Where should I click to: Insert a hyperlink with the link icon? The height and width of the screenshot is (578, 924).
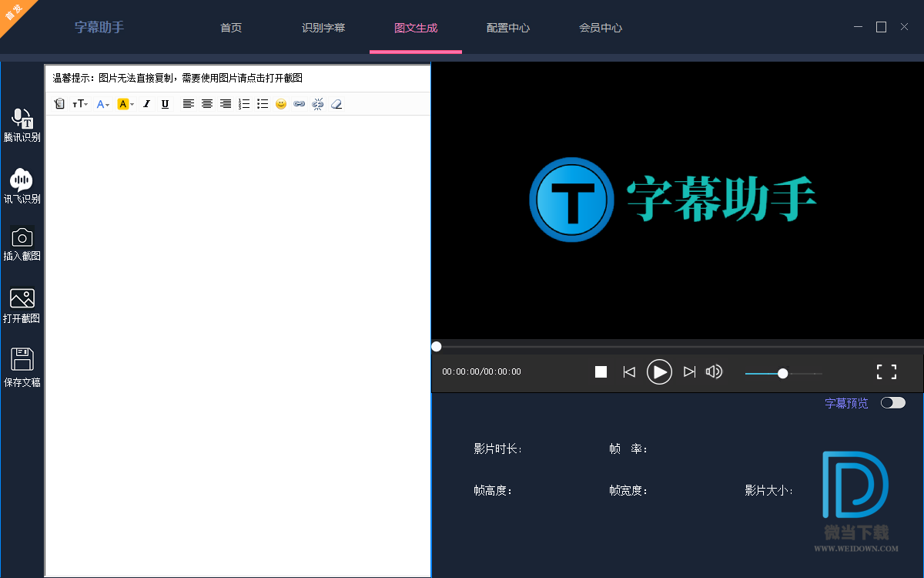tap(300, 104)
